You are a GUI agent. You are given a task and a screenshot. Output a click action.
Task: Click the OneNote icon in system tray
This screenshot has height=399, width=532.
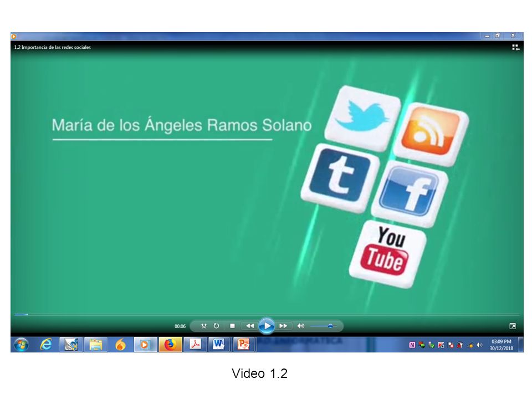412,345
